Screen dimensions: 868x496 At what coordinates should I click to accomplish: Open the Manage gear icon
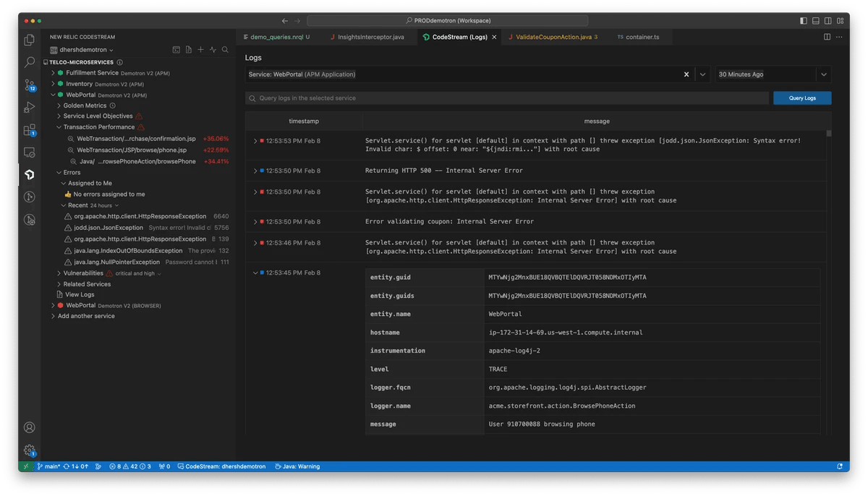tap(30, 450)
